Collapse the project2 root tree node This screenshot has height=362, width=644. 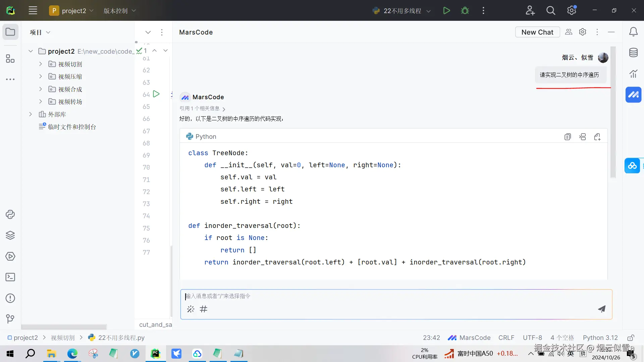(x=31, y=51)
